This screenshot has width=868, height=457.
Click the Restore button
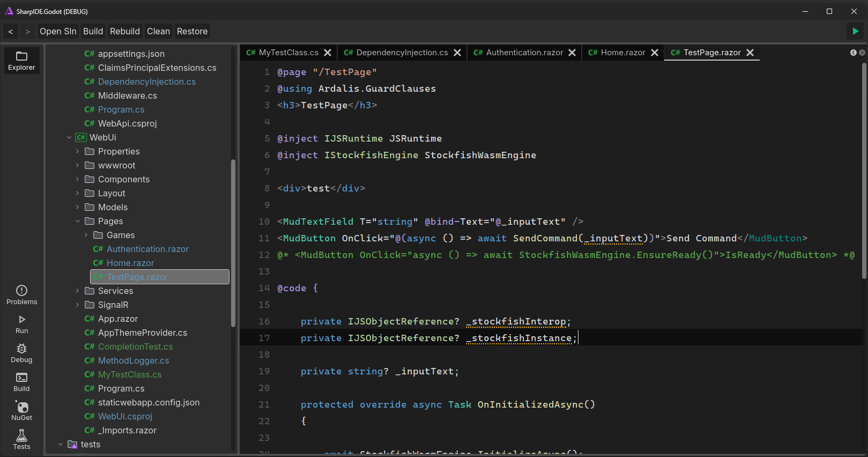click(192, 32)
